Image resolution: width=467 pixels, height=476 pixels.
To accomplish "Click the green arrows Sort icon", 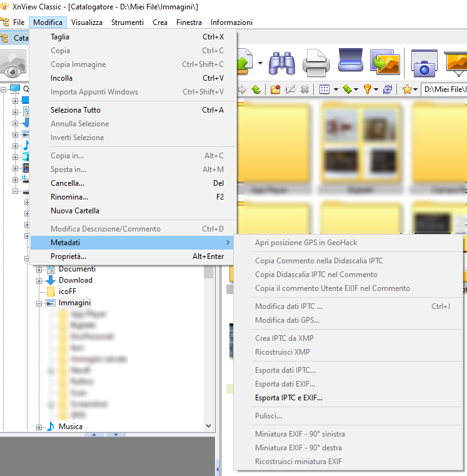I will 347,89.
